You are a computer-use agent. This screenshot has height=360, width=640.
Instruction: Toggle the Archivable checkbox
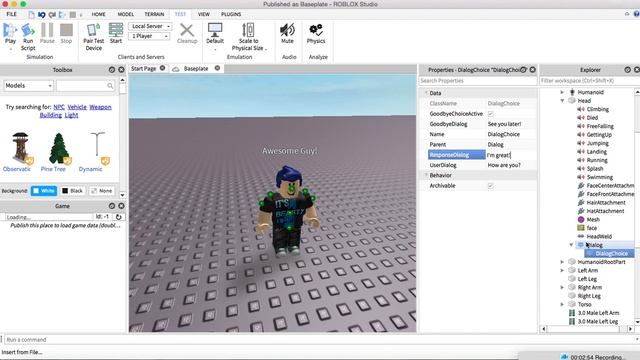tap(491, 186)
